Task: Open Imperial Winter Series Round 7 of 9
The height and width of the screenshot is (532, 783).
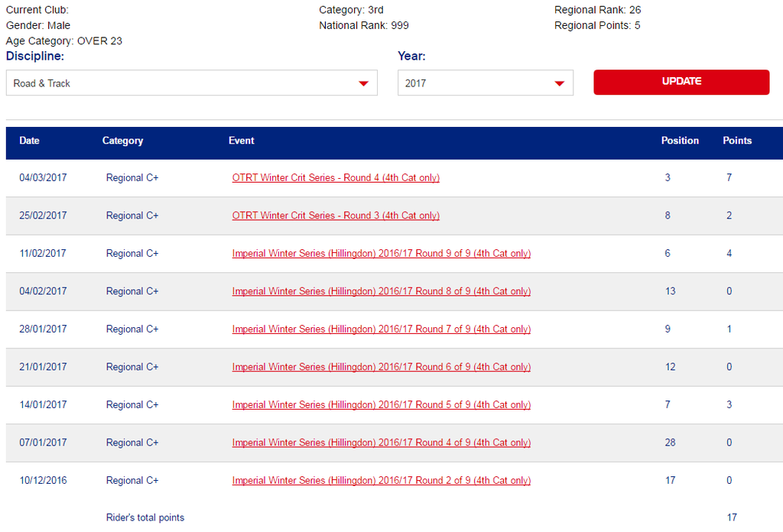Action: tap(381, 329)
